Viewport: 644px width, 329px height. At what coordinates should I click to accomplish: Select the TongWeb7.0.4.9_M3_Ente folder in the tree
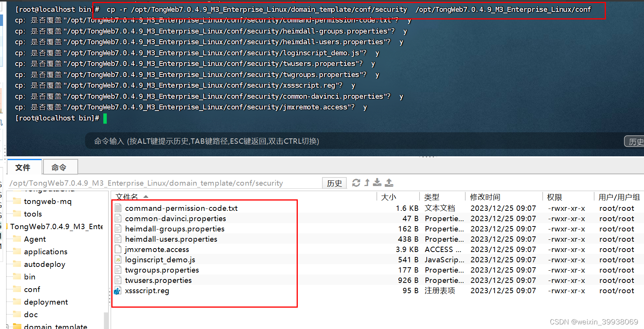56,226
